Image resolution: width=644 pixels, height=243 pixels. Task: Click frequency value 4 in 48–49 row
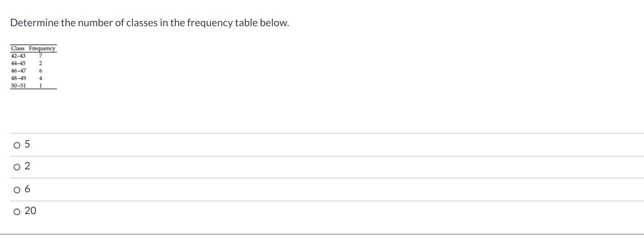(40, 78)
